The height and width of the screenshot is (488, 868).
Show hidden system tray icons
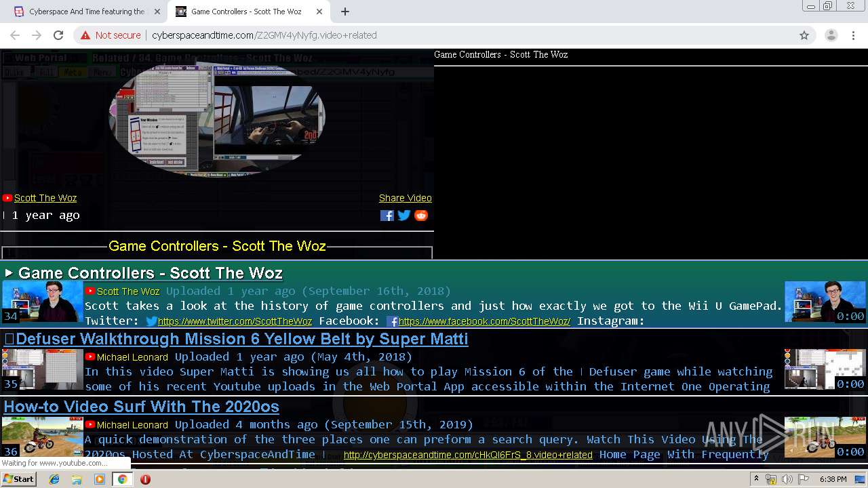click(x=756, y=479)
